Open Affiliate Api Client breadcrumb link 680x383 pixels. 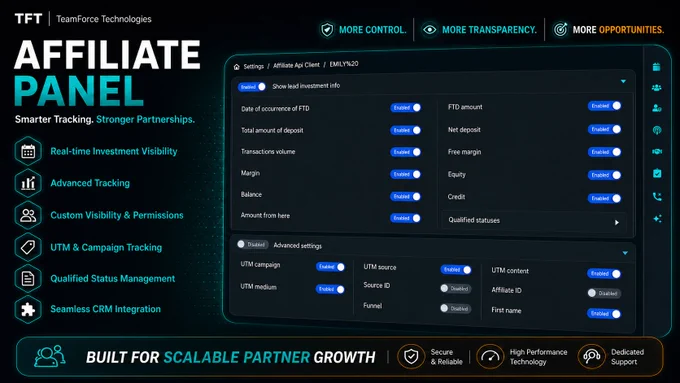[296, 65]
